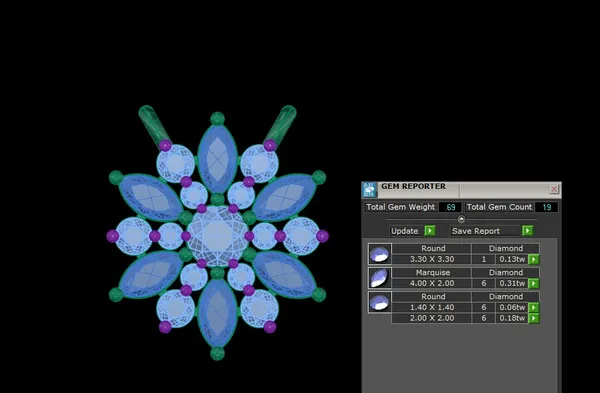Click the Update label
Image resolution: width=600 pixels, height=393 pixels.
click(x=404, y=231)
